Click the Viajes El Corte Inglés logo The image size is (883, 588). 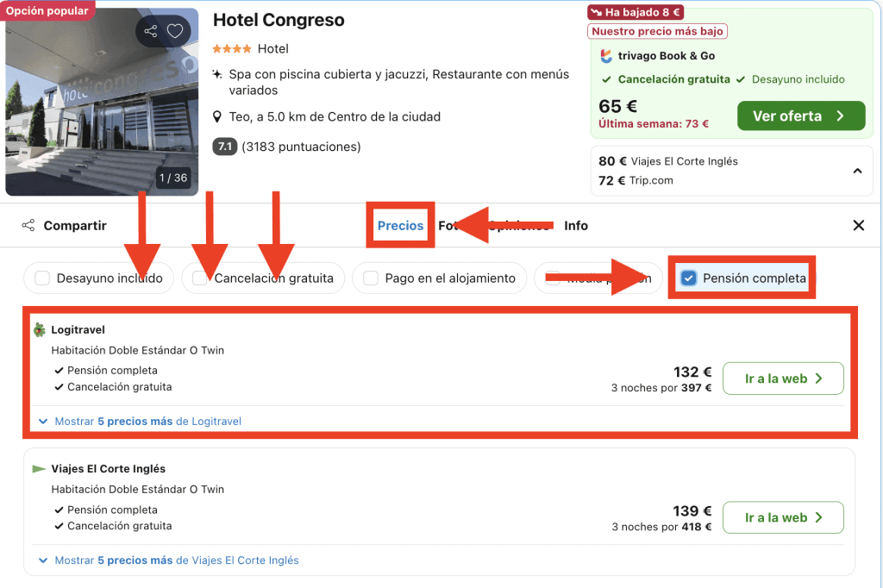39,469
